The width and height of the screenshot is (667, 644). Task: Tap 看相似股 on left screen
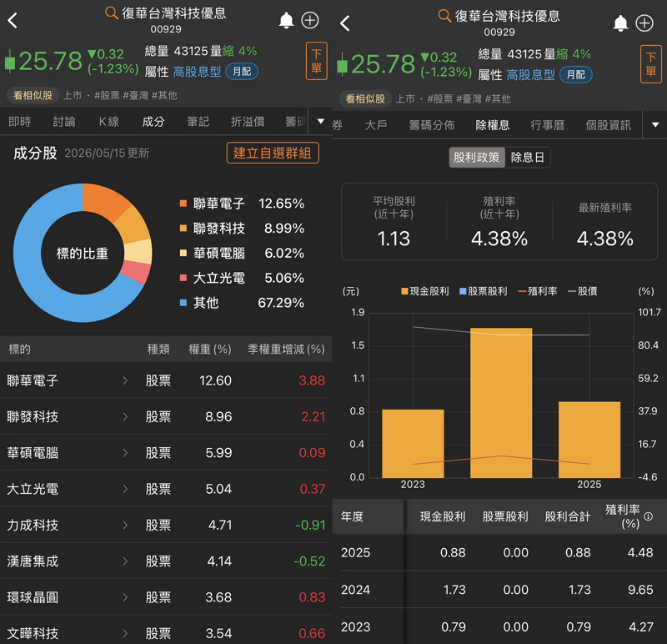tap(33, 95)
